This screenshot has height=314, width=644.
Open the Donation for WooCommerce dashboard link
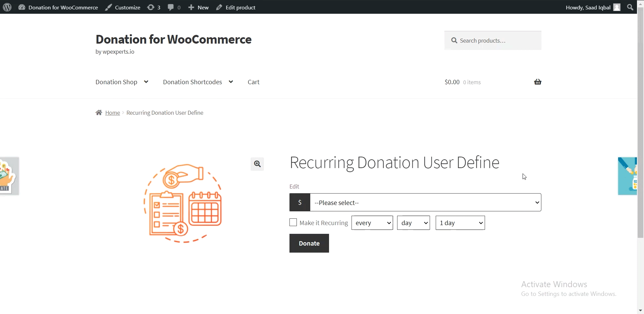(58, 7)
